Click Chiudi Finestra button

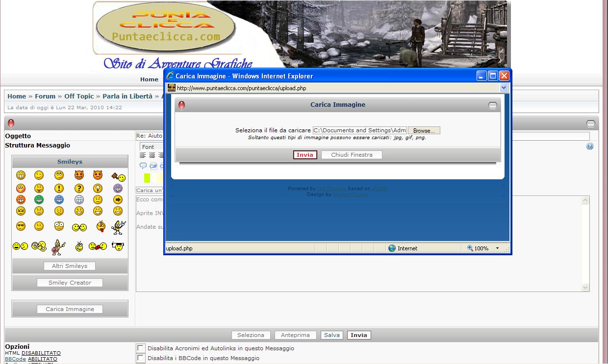(352, 155)
